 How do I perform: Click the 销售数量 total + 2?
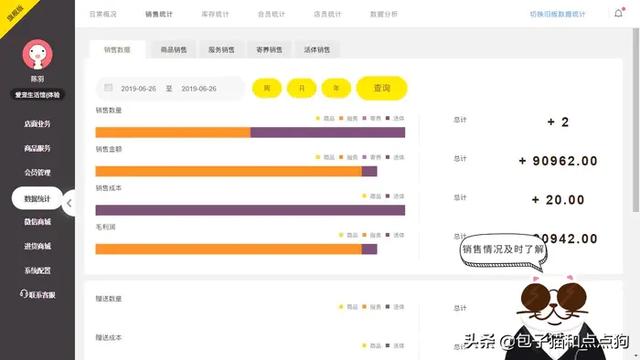(558, 122)
